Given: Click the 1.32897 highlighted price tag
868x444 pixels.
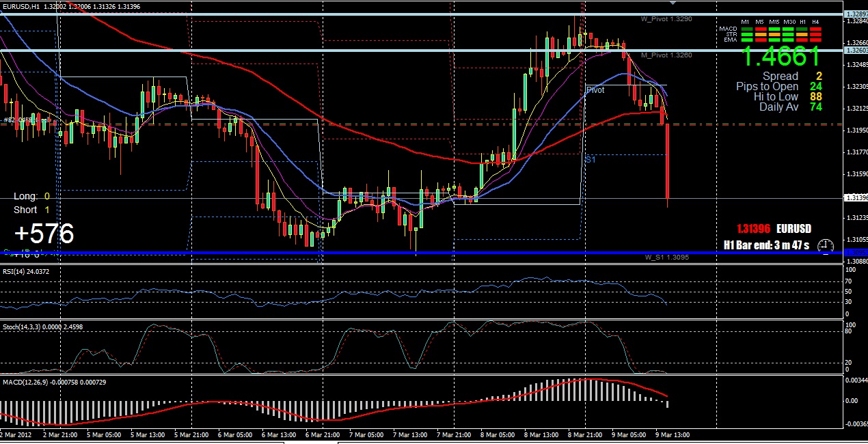Looking at the screenshot, I should [x=856, y=14].
